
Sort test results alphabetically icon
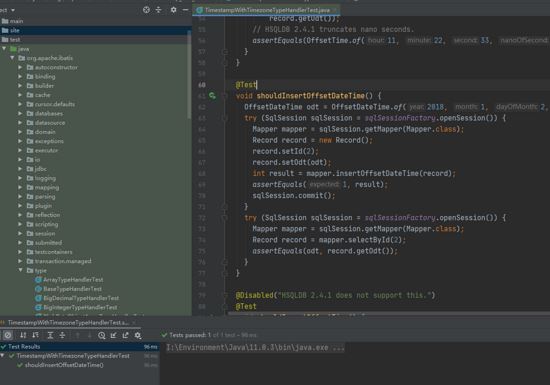23,335
